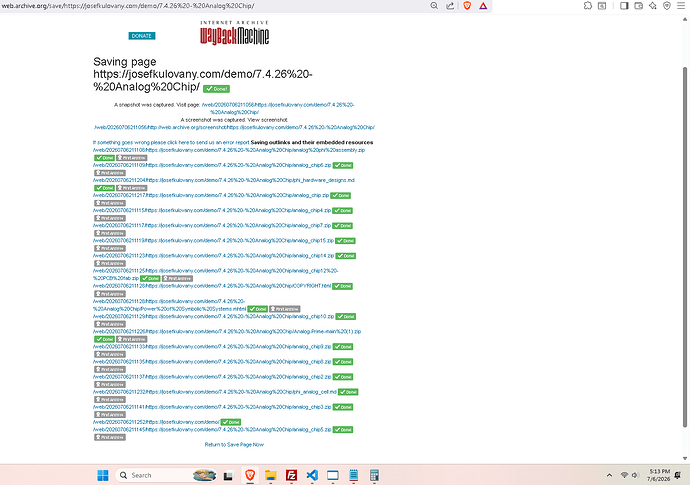Open the analog_chip.zip archive link
Viewport: 690px width, 485px height.
point(211,195)
